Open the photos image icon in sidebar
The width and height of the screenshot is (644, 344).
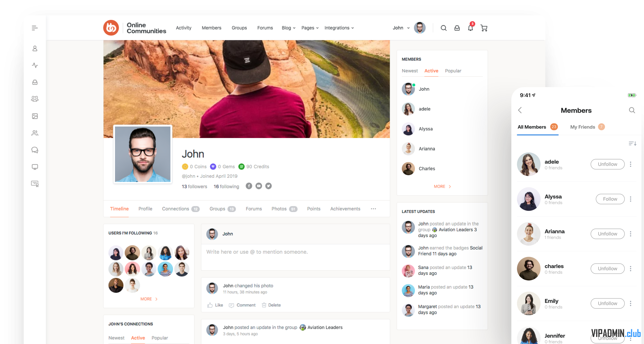[35, 116]
